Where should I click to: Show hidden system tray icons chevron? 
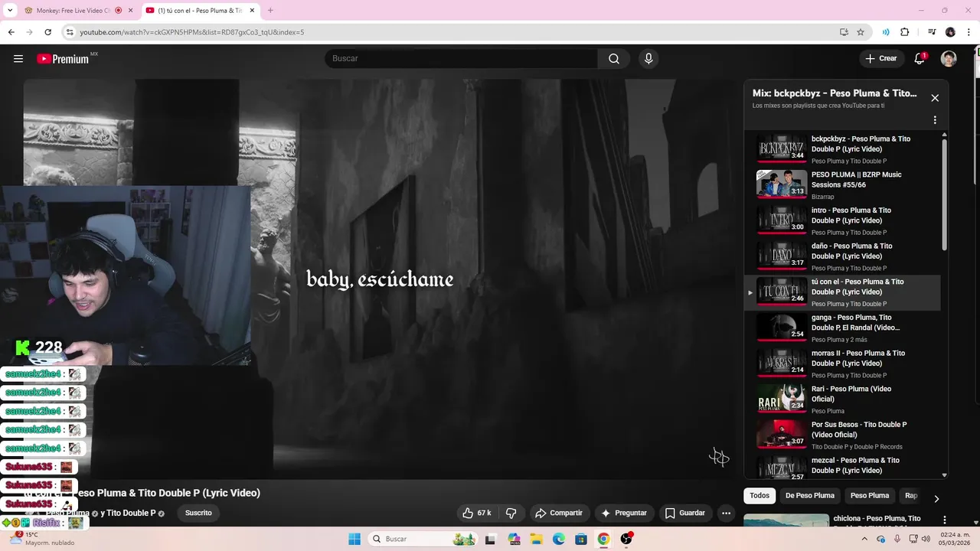[x=864, y=539]
